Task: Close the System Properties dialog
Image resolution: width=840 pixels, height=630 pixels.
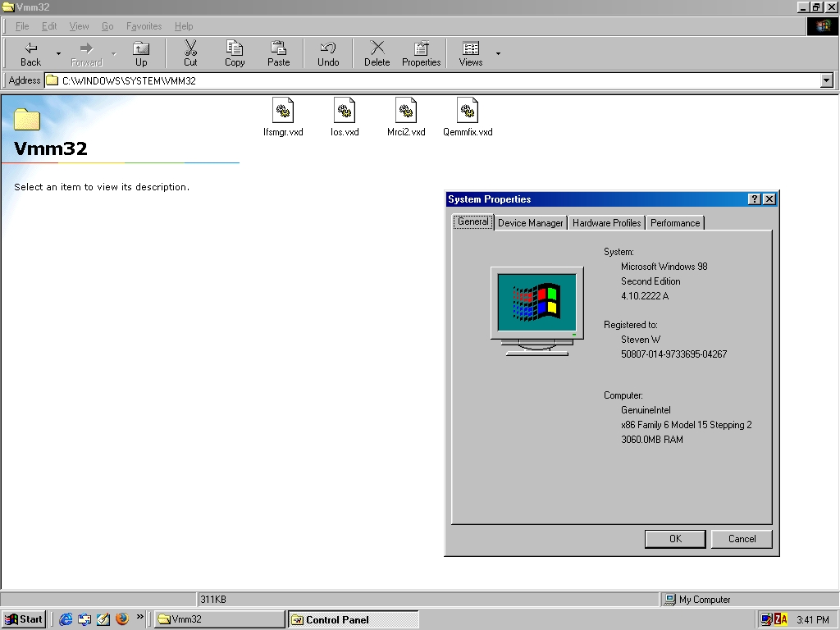Action: pyautogui.click(x=769, y=199)
